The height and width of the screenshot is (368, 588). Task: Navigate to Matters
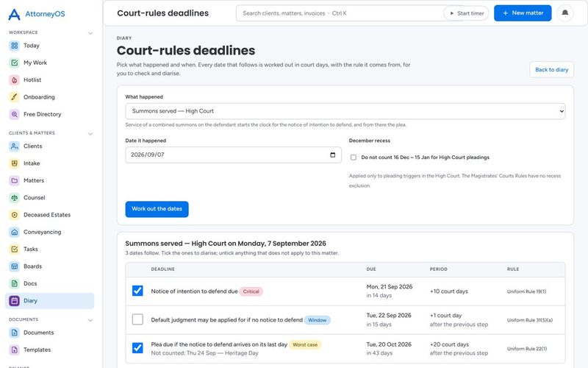pos(49,180)
